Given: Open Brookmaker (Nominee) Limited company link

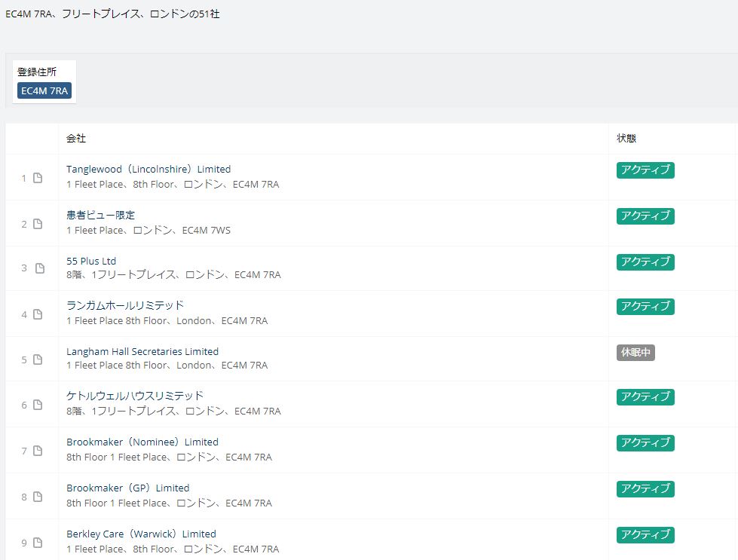Looking at the screenshot, I should tap(142, 442).
